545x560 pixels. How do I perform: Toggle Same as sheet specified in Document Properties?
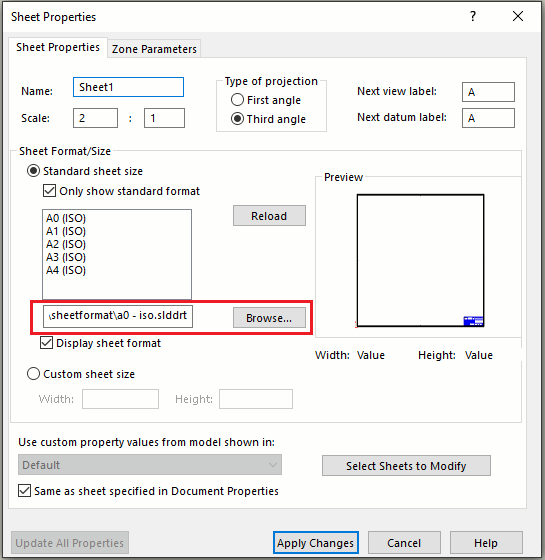[24, 491]
